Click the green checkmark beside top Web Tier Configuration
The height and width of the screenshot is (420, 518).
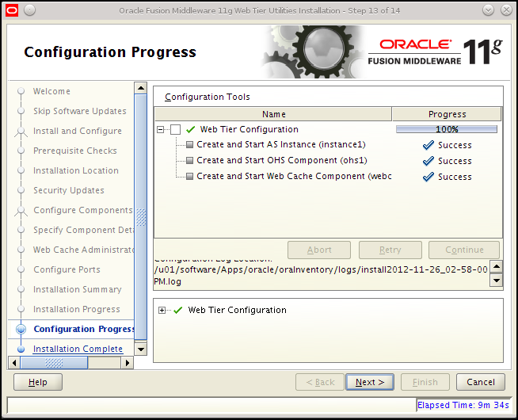click(x=190, y=129)
